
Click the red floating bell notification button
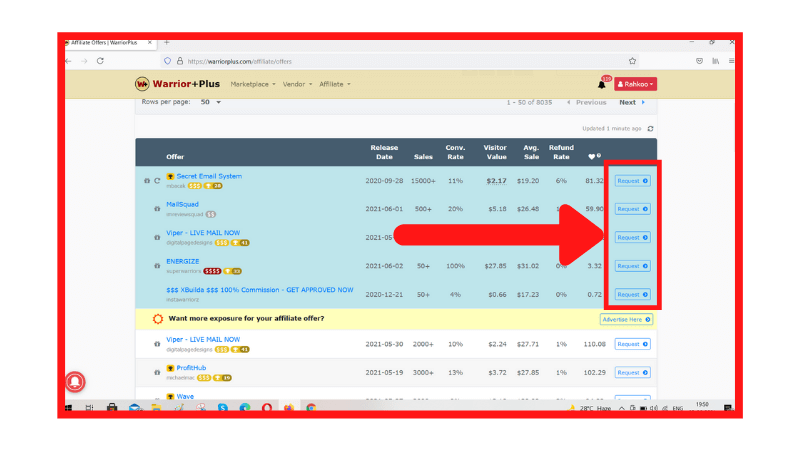click(x=75, y=382)
